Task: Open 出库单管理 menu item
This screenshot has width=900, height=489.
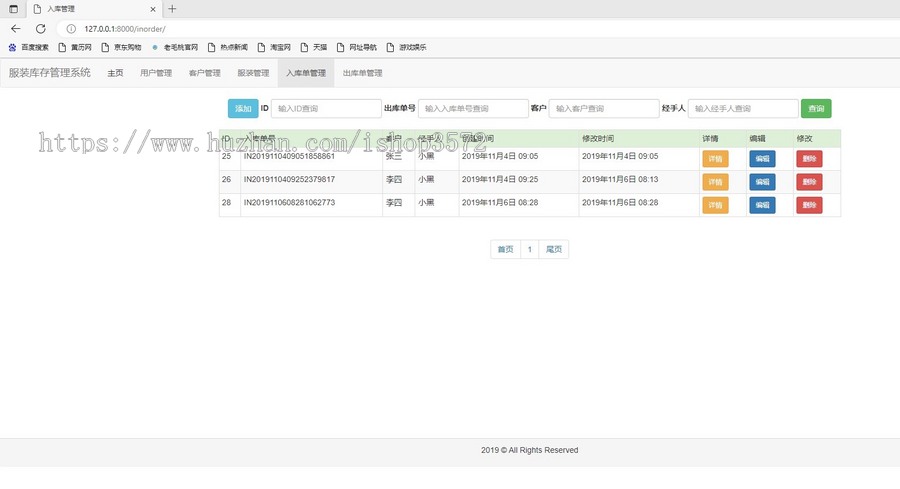Action: 363,73
